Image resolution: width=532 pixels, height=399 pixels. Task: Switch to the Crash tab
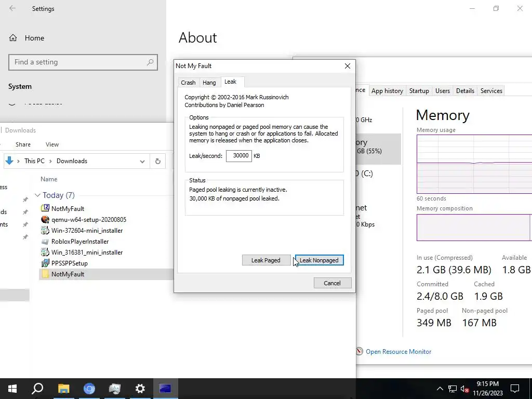click(188, 83)
